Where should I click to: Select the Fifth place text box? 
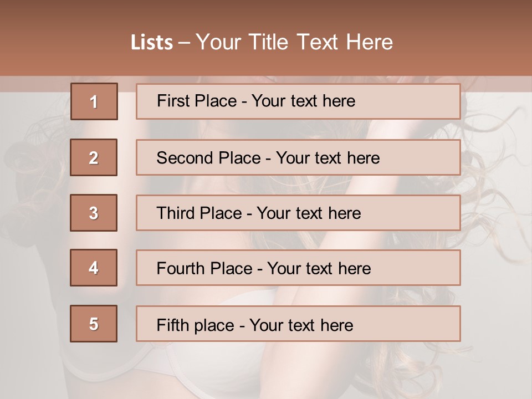(298, 324)
